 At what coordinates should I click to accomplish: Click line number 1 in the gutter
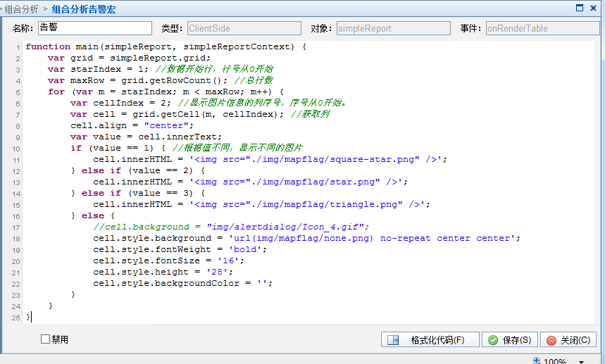click(18, 47)
